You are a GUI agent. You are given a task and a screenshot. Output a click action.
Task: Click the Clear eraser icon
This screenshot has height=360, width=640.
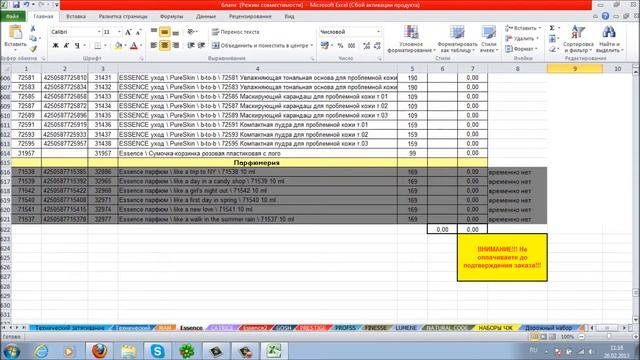click(552, 49)
